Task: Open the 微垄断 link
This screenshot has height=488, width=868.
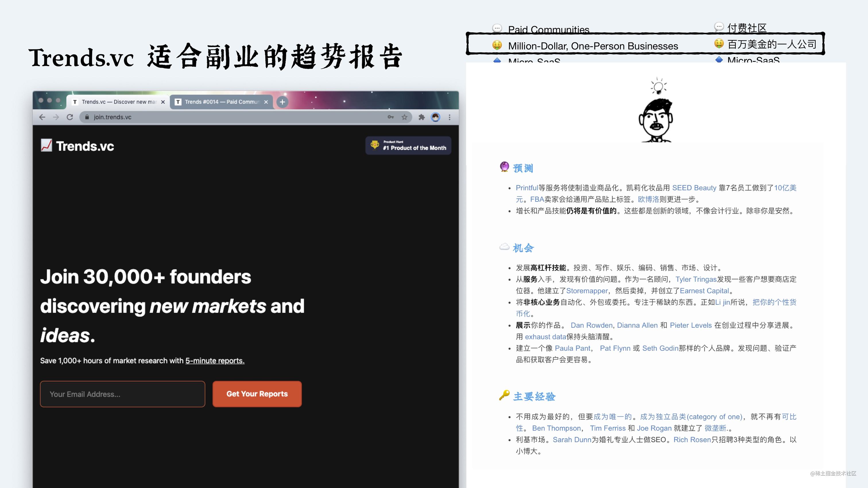Action: [715, 428]
